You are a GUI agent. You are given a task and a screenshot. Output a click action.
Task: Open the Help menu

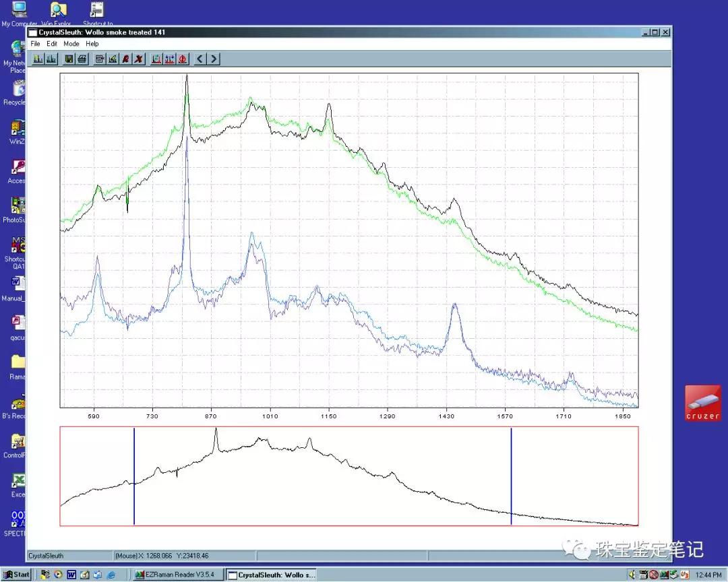[x=92, y=44]
